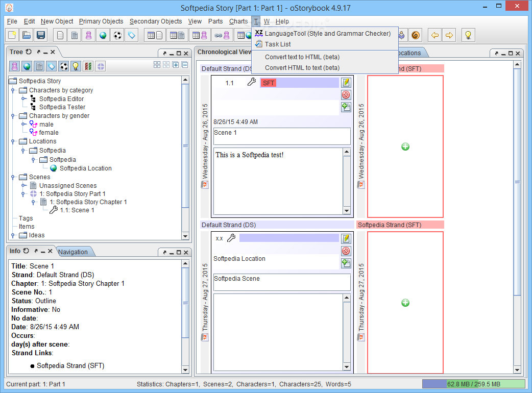
Task: Collapse the Scenes tree node
Action: tap(13, 177)
